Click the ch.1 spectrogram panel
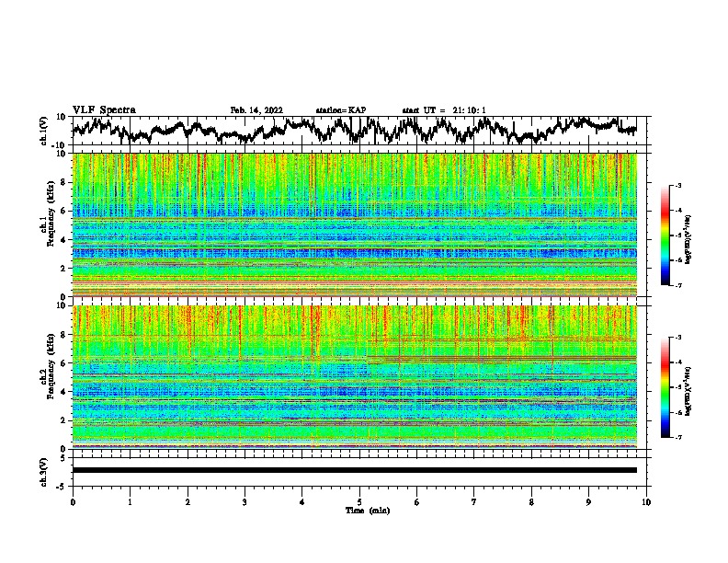 coord(355,224)
